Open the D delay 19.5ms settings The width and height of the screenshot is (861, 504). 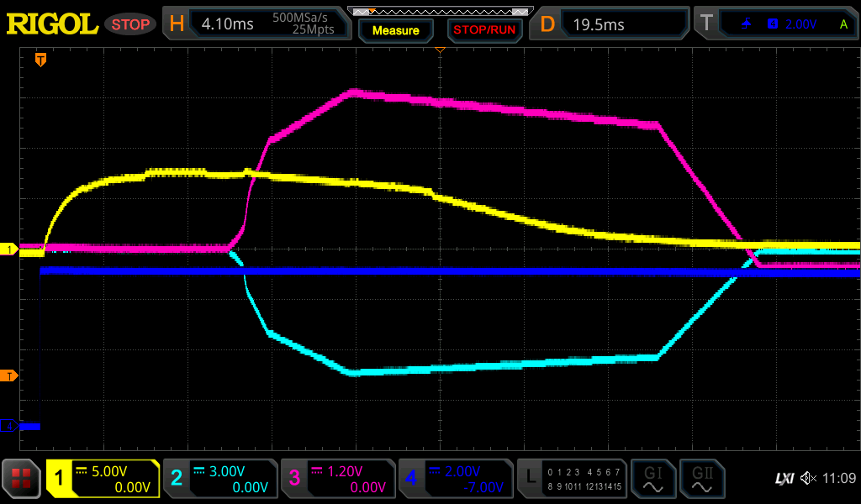tap(611, 24)
